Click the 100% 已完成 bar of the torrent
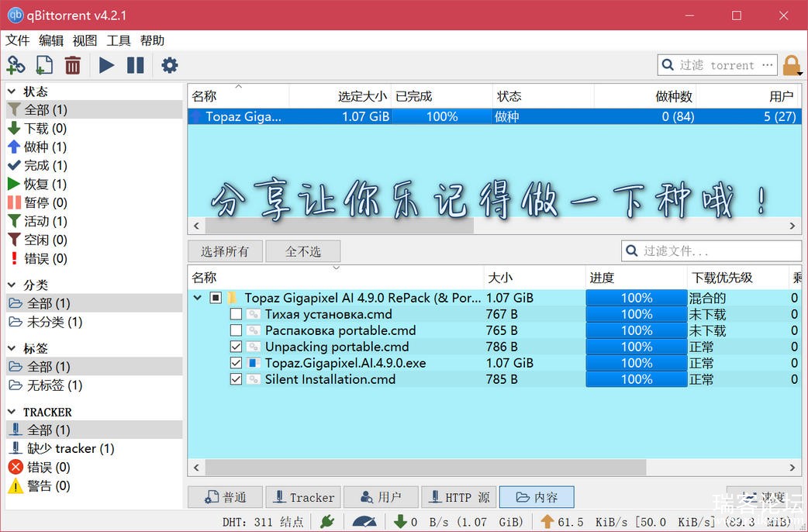 [x=442, y=116]
